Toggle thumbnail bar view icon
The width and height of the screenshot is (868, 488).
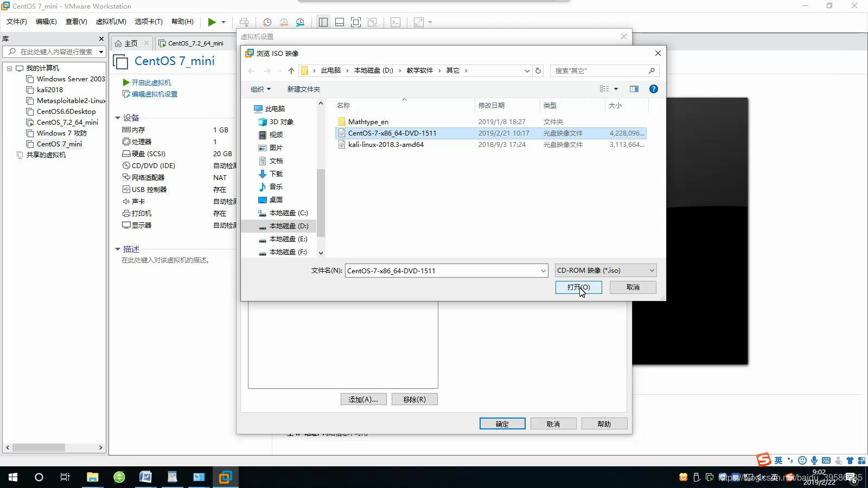pyautogui.click(x=340, y=22)
